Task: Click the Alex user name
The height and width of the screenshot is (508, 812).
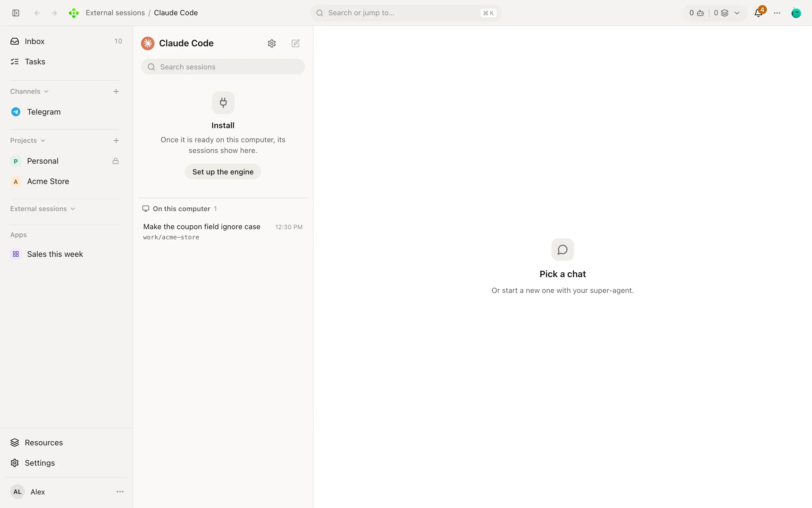Action: click(37, 492)
